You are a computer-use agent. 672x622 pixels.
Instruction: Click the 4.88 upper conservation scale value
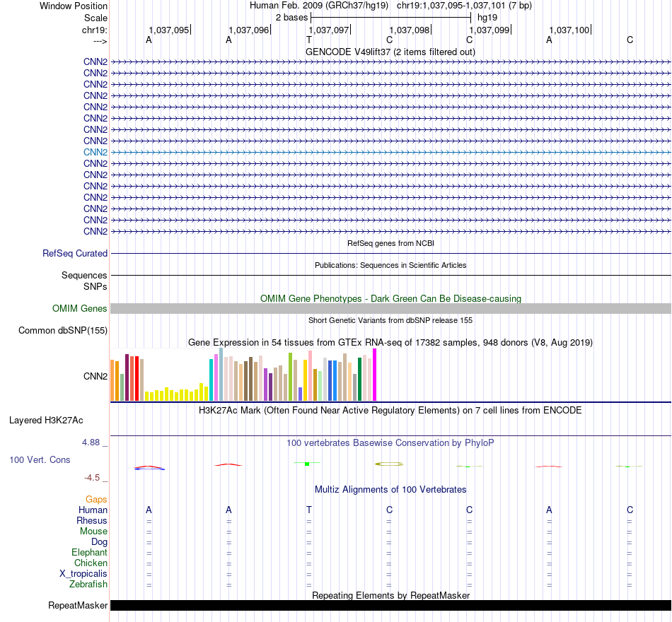(91, 442)
